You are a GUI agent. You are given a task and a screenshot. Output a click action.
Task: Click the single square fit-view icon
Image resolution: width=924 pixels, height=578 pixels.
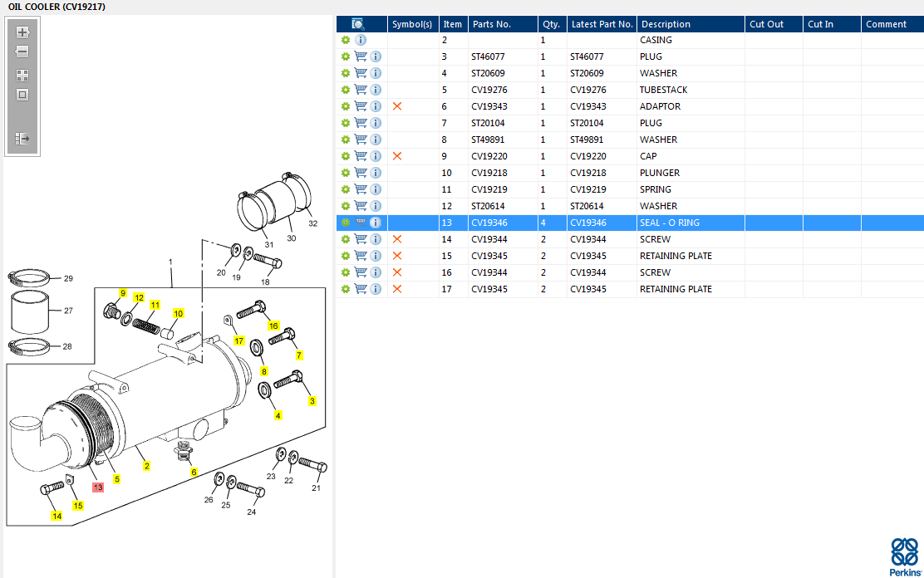[22, 94]
